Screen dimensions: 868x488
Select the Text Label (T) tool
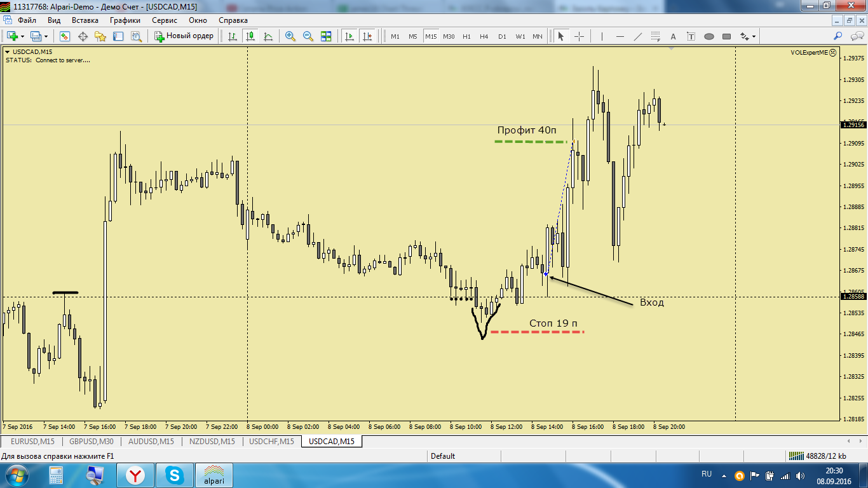691,36
